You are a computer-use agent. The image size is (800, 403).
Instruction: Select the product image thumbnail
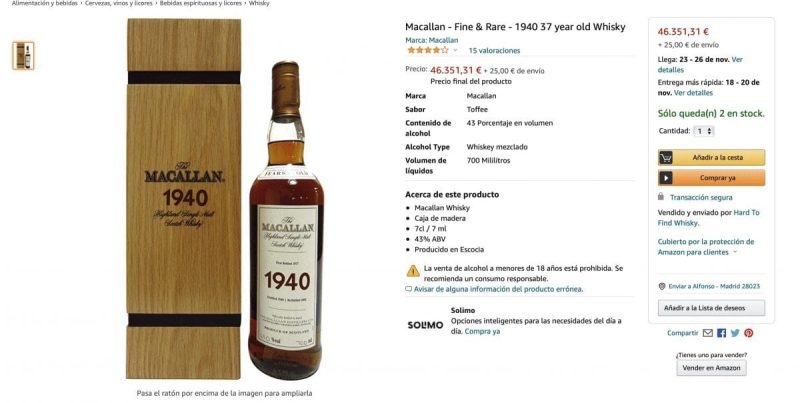coord(23,56)
